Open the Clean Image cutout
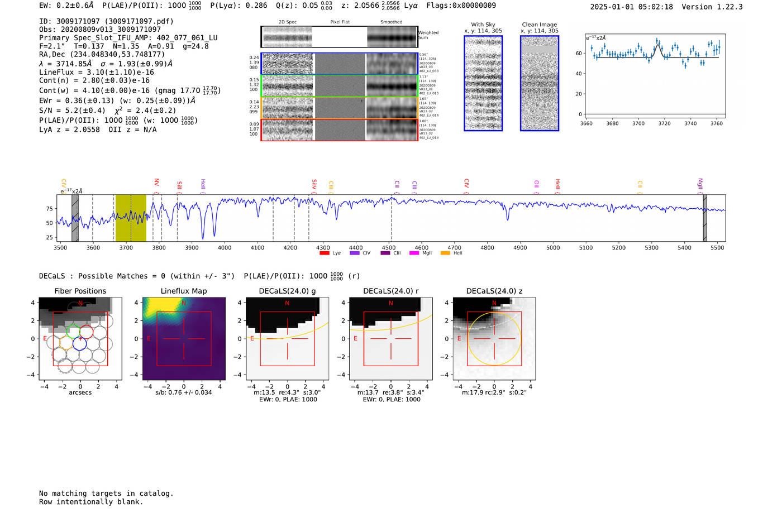Viewport: 782px width, 532px height. pos(539,83)
